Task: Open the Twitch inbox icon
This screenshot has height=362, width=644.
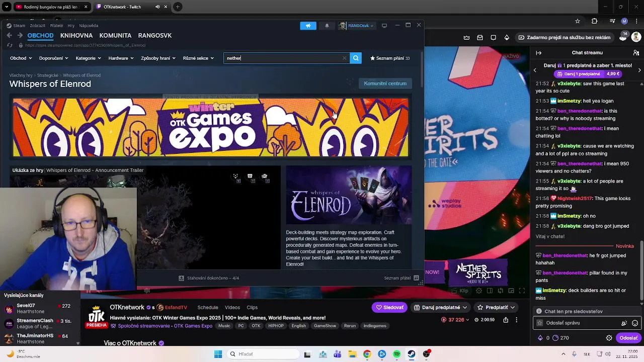Action: [480, 37]
